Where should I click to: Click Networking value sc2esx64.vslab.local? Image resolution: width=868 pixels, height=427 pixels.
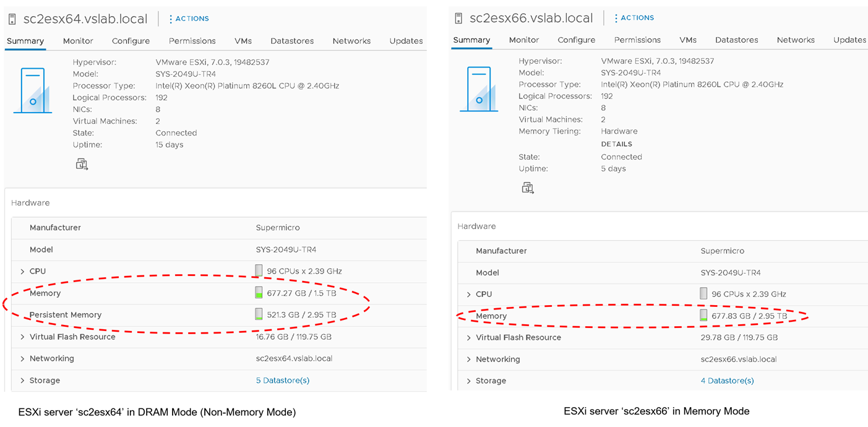(x=294, y=359)
